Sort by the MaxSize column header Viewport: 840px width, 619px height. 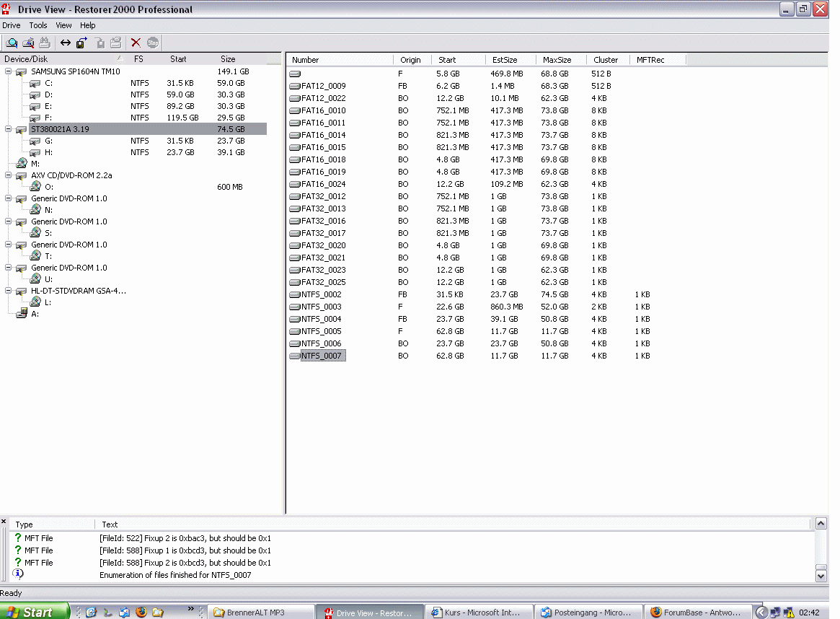560,60
